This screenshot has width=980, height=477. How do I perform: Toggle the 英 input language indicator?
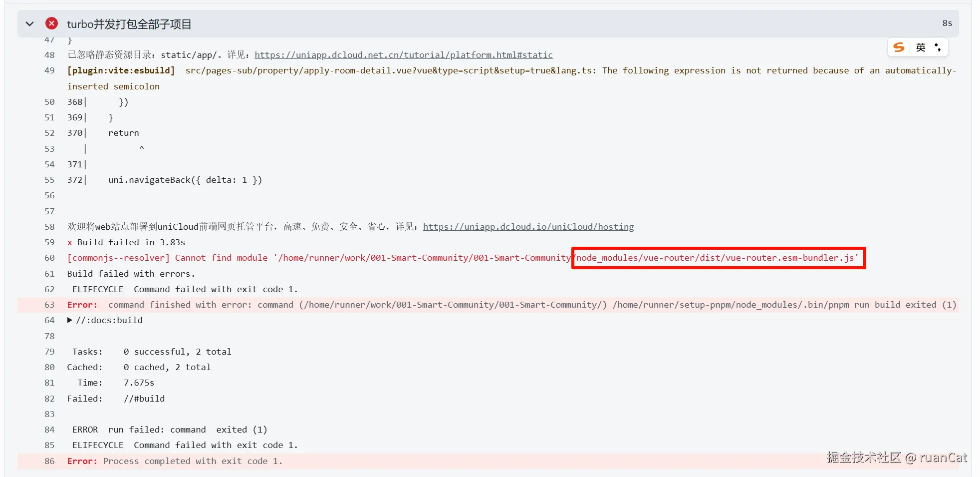pos(921,47)
